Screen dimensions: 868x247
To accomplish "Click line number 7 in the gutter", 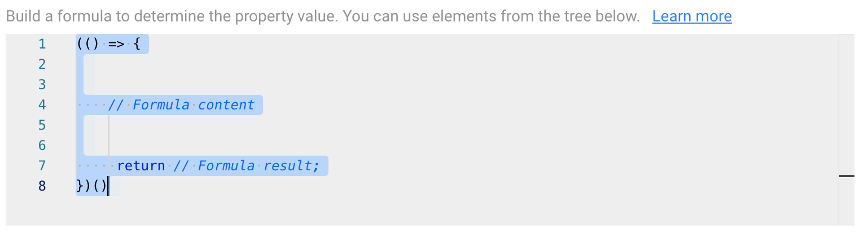I will 42,166.
